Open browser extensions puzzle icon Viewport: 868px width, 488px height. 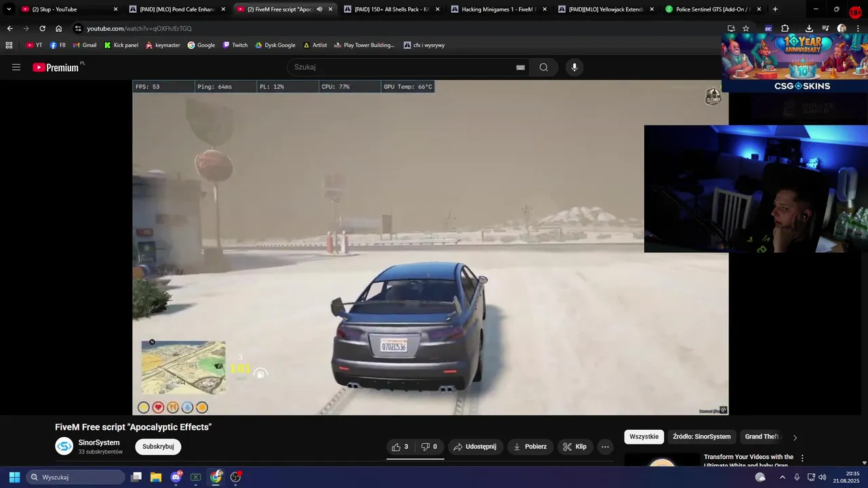point(785,28)
